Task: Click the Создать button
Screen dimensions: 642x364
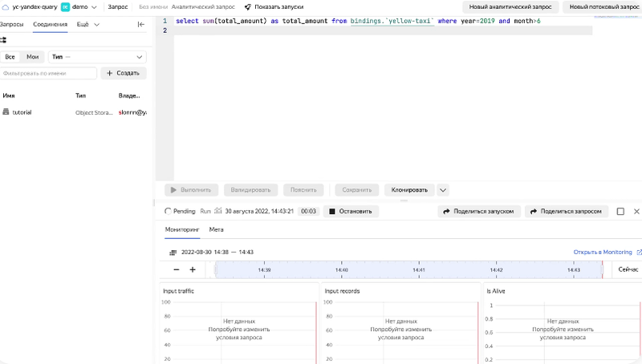Action: coord(124,73)
